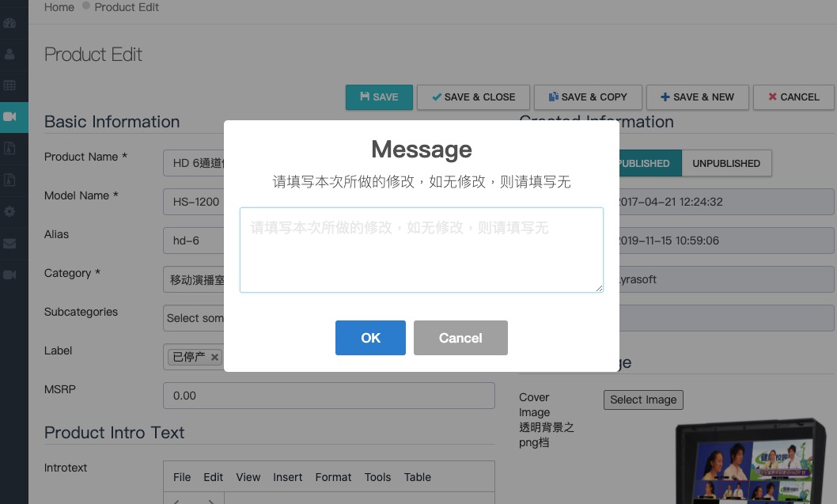Click the Save & Copy button

click(x=587, y=97)
